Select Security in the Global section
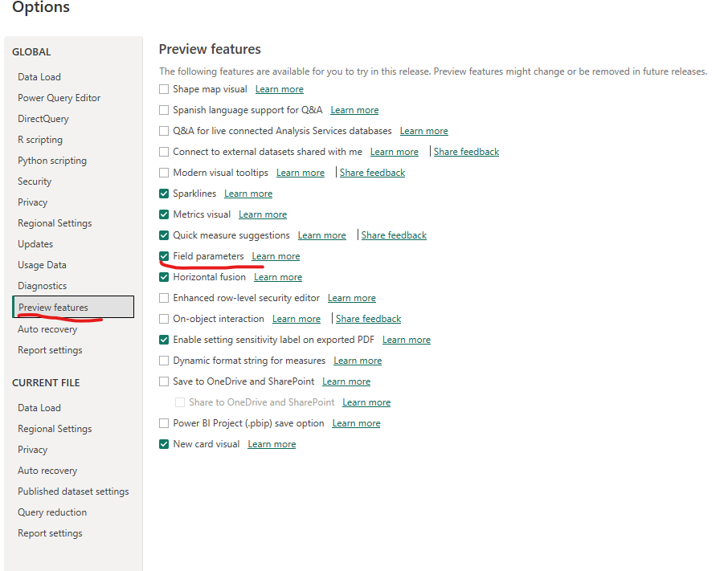Screen dimensions: 728x571 [35, 181]
